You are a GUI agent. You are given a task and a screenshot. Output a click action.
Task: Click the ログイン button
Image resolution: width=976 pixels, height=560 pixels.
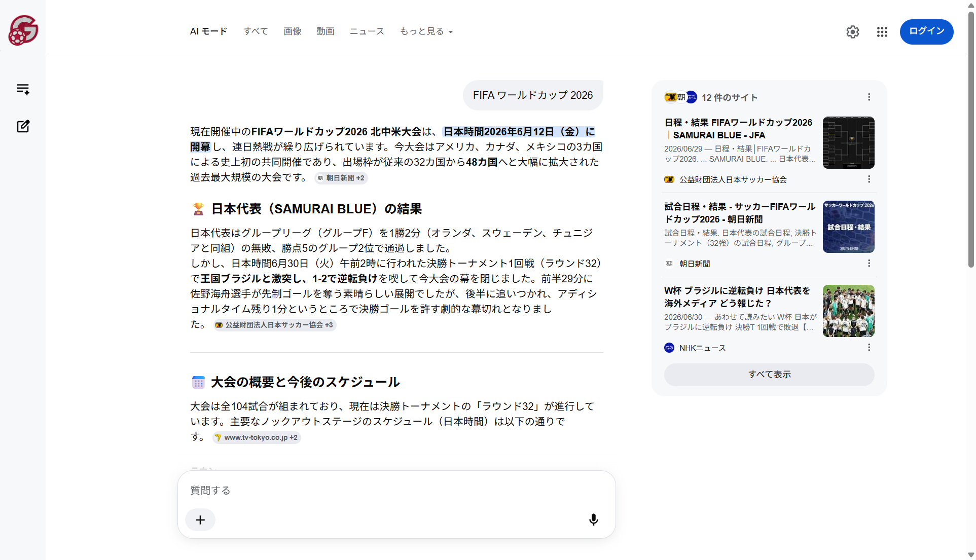926,31
